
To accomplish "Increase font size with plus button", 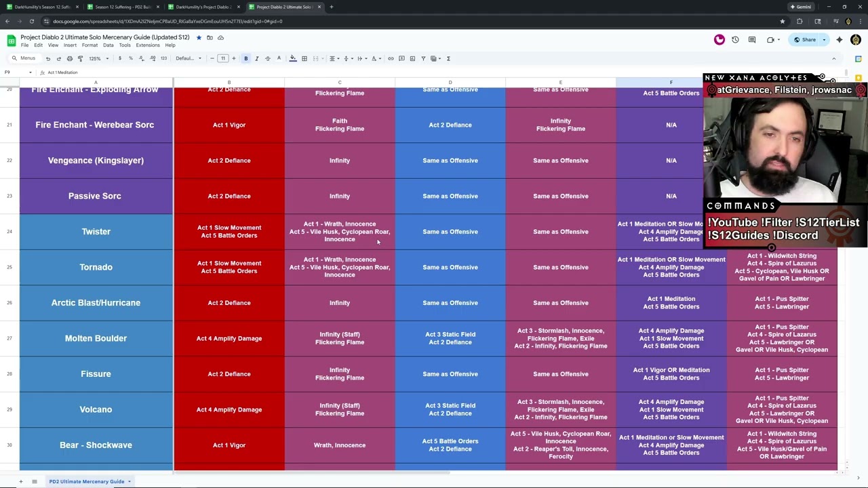I will (x=233, y=58).
